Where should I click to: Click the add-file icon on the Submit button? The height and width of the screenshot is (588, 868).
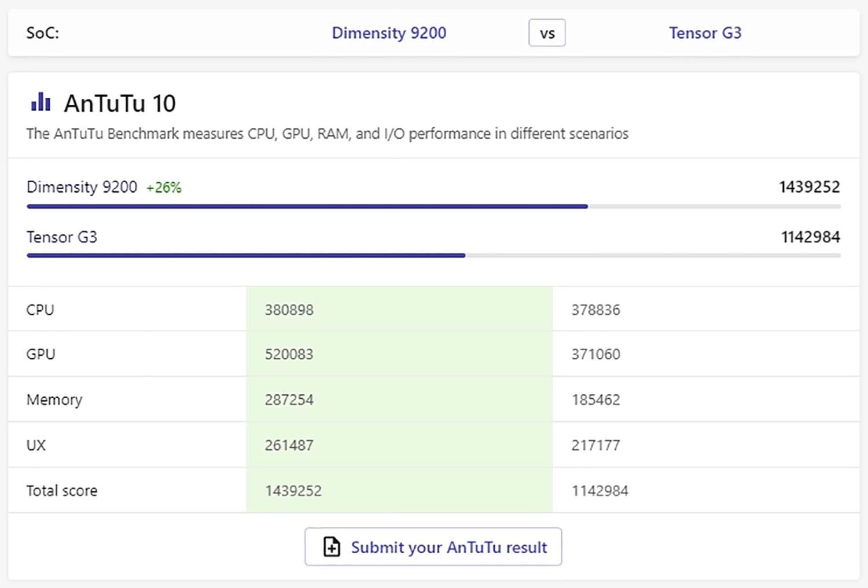click(332, 547)
